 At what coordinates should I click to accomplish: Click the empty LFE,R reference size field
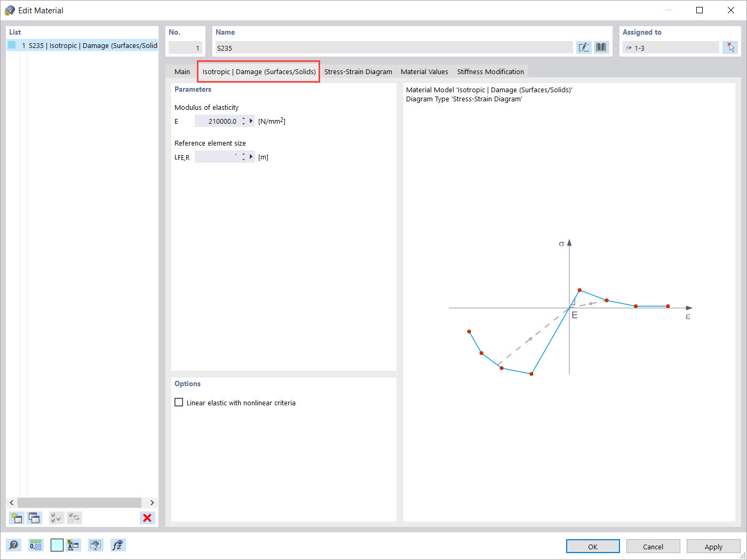(217, 157)
